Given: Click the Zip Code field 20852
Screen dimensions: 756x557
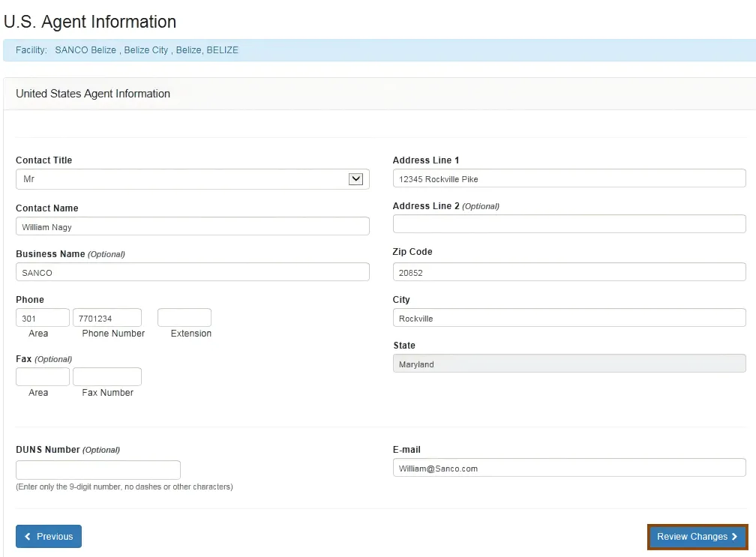Looking at the screenshot, I should 568,272.
